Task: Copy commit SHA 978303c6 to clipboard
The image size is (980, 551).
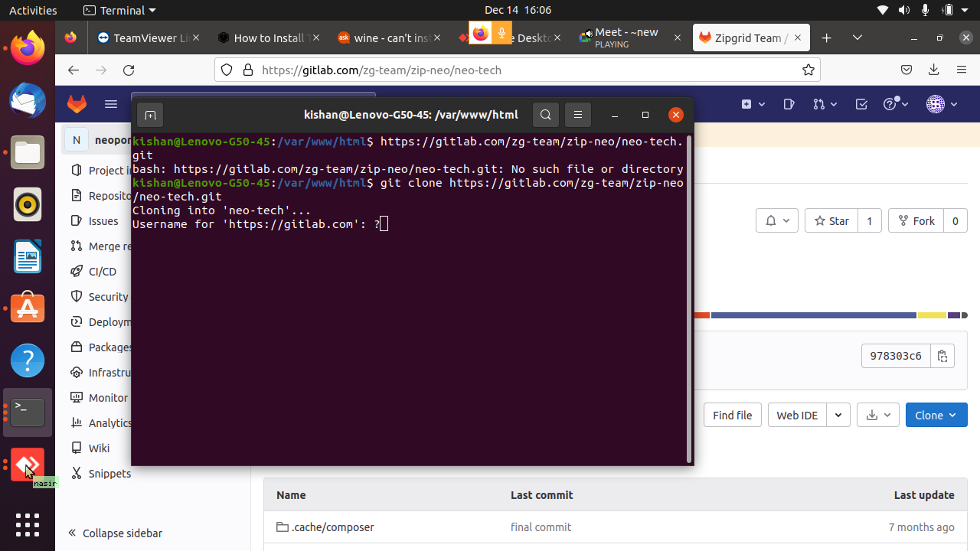Action: pyautogui.click(x=942, y=356)
